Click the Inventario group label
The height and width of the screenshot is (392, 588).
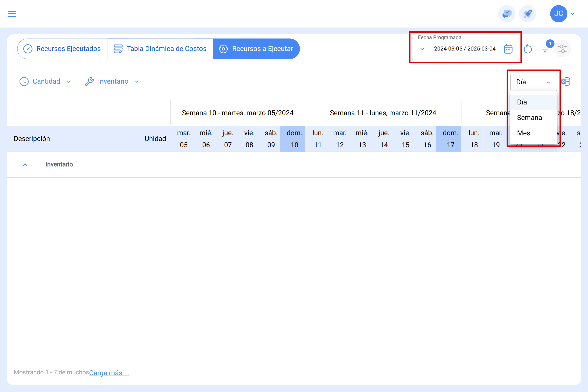[59, 164]
